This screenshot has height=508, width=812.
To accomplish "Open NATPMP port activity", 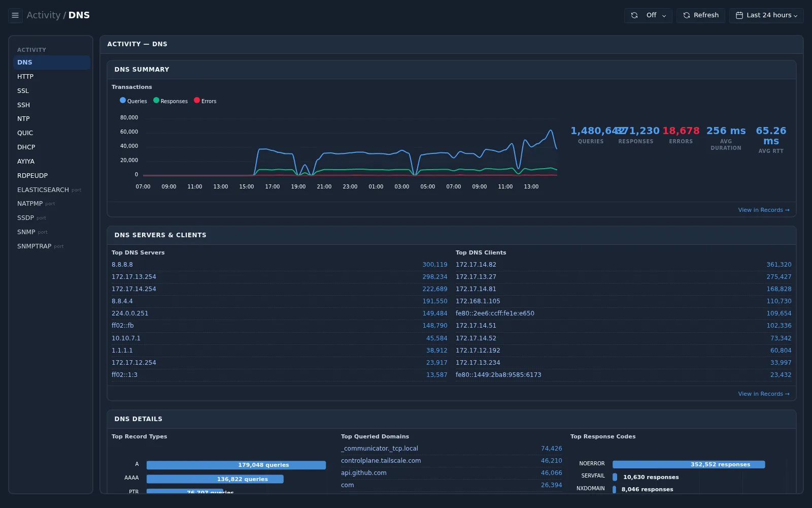I will 52,204.
